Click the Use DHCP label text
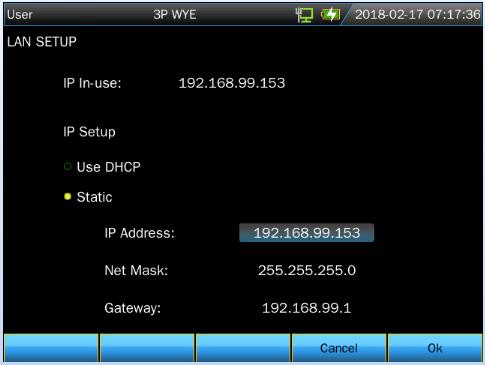The height and width of the screenshot is (365, 485). 109,167
